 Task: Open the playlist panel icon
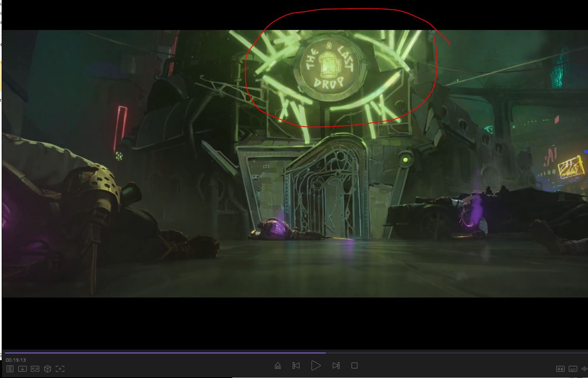pyautogui.click(x=10, y=369)
